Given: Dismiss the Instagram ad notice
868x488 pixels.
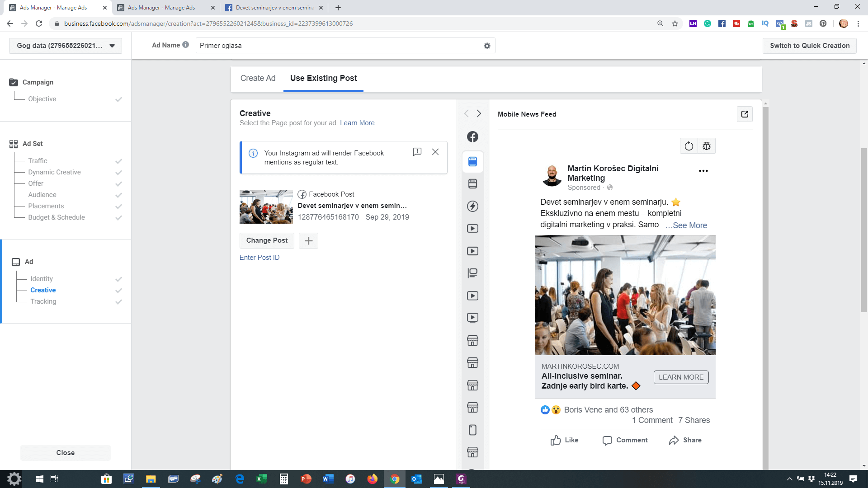Looking at the screenshot, I should 435,152.
